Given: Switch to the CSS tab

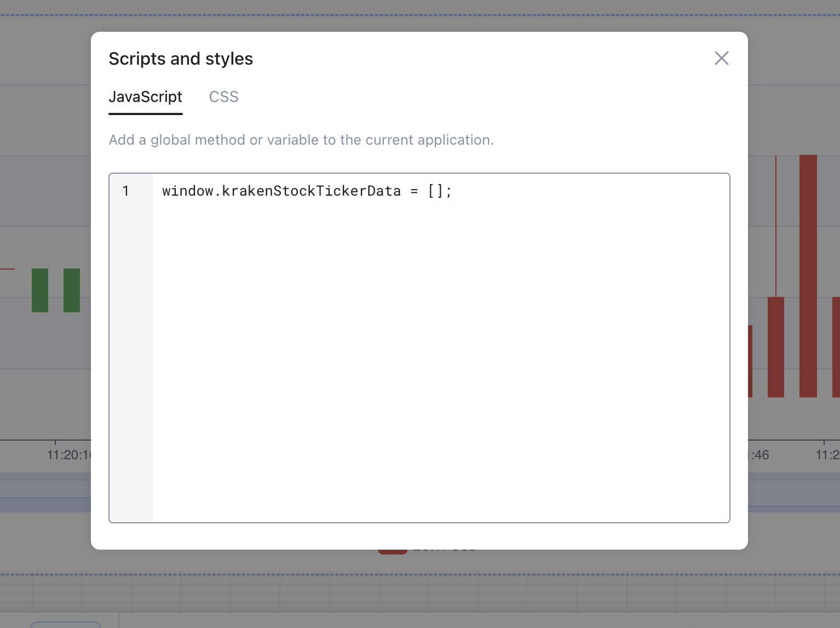Looking at the screenshot, I should coord(223,97).
